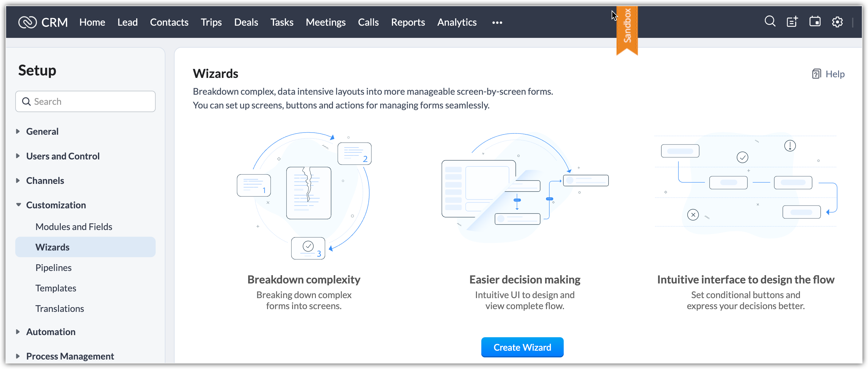The width and height of the screenshot is (868, 369).
Task: Open Translations under Customization
Action: [x=60, y=308]
